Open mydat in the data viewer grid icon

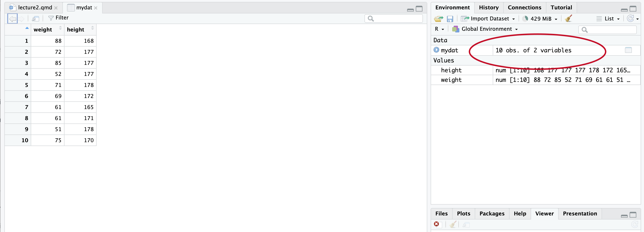pos(628,50)
